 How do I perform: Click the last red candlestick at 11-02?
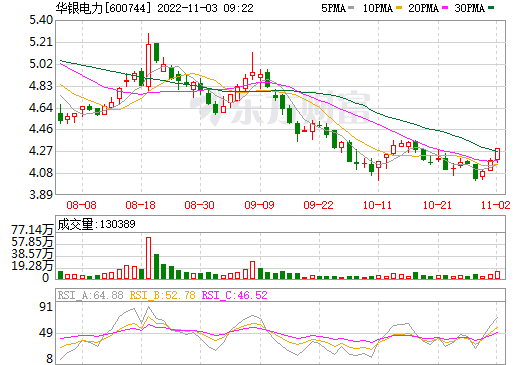coord(497,154)
